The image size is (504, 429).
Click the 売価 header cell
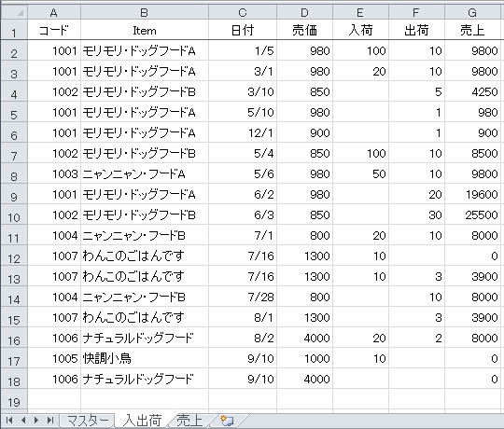(x=304, y=30)
